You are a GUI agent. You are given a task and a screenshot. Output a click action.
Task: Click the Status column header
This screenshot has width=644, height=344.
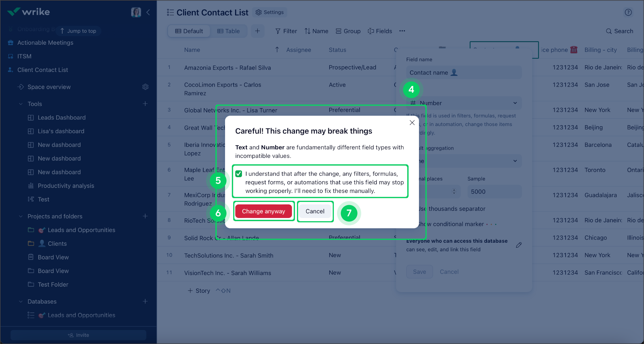(337, 50)
